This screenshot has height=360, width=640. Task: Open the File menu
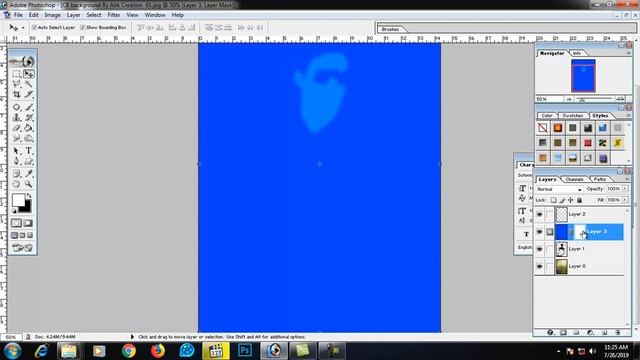coord(18,15)
